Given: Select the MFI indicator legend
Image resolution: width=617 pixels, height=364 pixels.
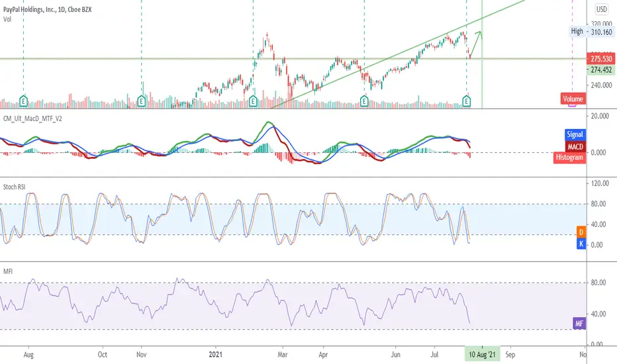Looking at the screenshot, I should [8, 271].
